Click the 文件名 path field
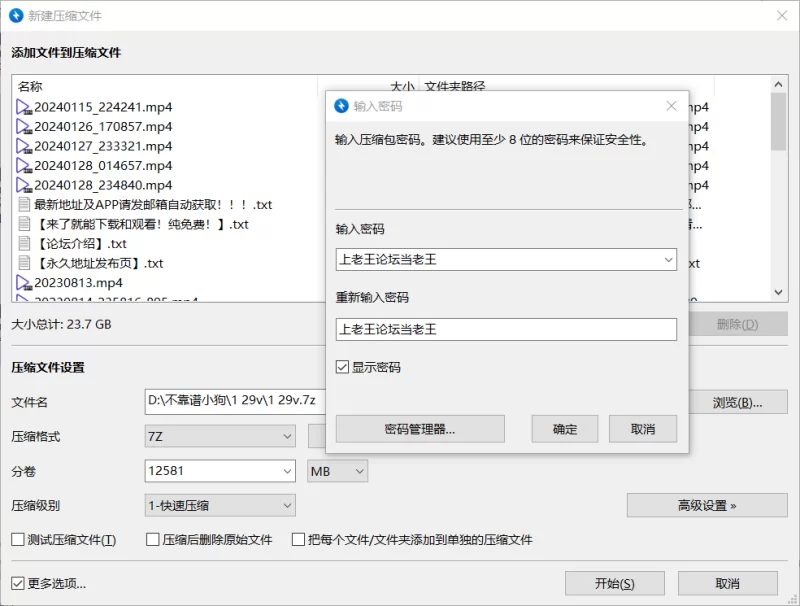Screen dimensions: 800x606 235,401
